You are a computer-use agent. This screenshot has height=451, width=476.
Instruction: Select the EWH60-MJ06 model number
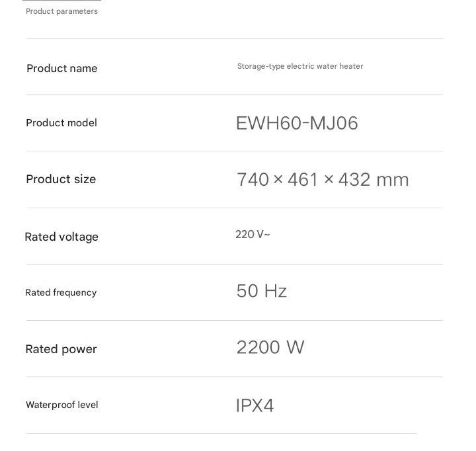point(297,124)
